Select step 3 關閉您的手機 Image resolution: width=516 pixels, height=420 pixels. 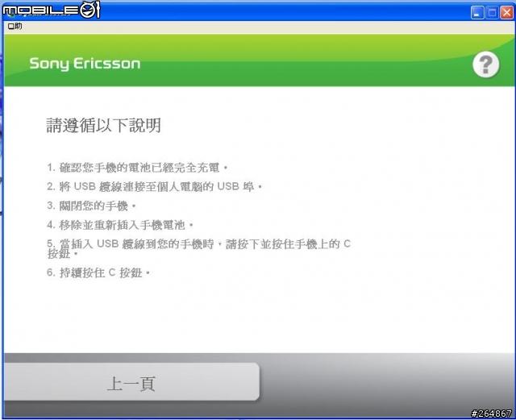[91, 206]
